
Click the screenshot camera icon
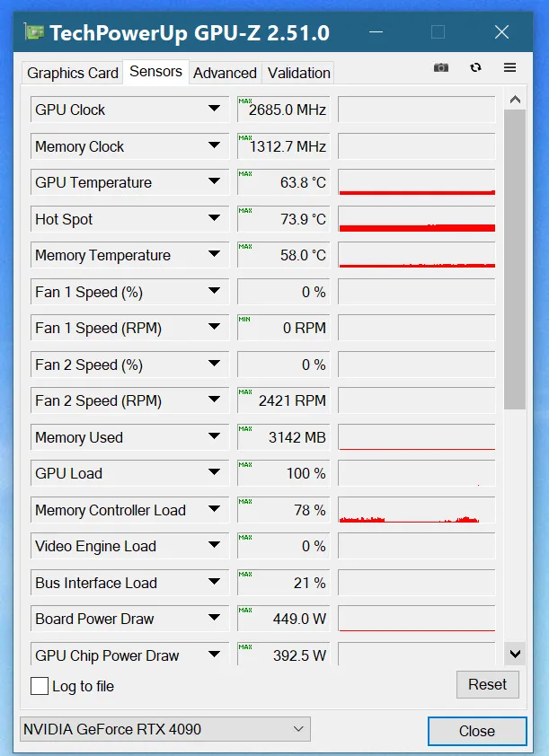pos(441,67)
